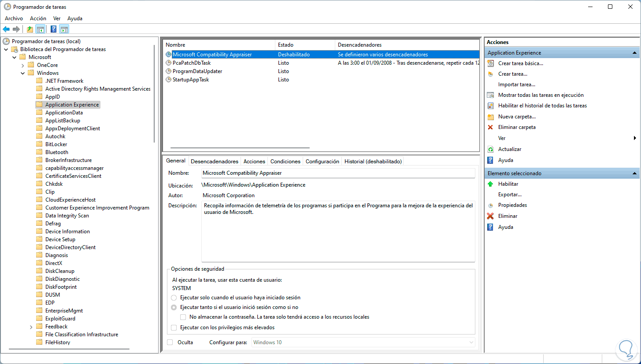
Task: Collapse the Microsoft tree node
Action: 15,57
